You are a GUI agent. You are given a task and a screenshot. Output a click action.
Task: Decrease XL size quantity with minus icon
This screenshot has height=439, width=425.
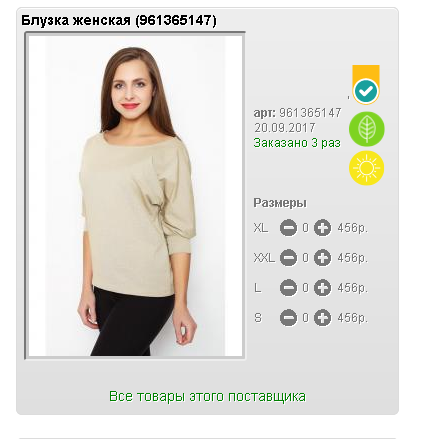click(x=288, y=228)
